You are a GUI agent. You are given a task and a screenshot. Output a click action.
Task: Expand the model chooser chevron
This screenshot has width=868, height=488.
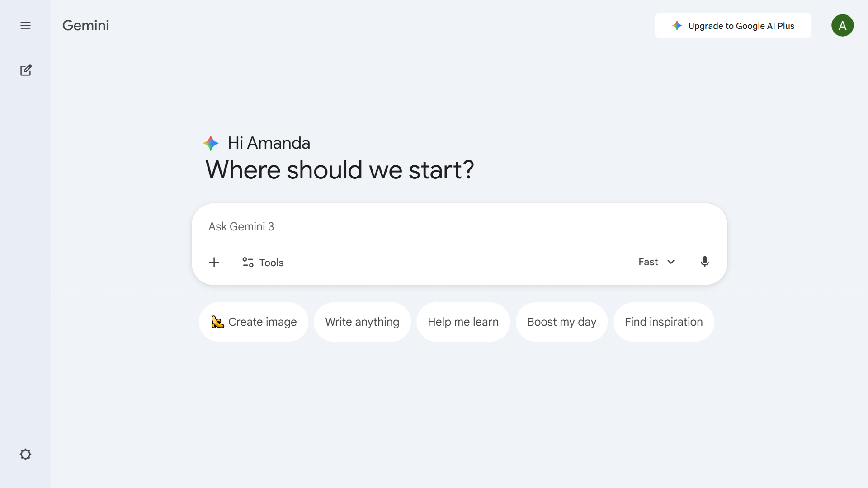click(671, 262)
